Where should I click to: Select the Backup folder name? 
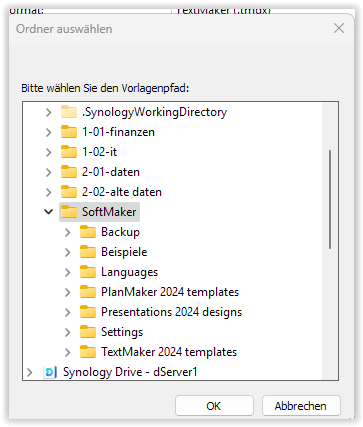coord(121,232)
